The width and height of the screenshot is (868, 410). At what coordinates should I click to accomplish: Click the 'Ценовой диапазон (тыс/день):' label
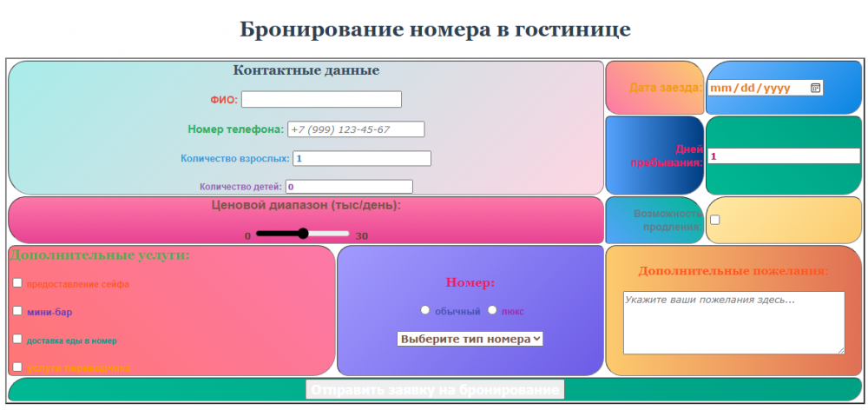(x=306, y=204)
